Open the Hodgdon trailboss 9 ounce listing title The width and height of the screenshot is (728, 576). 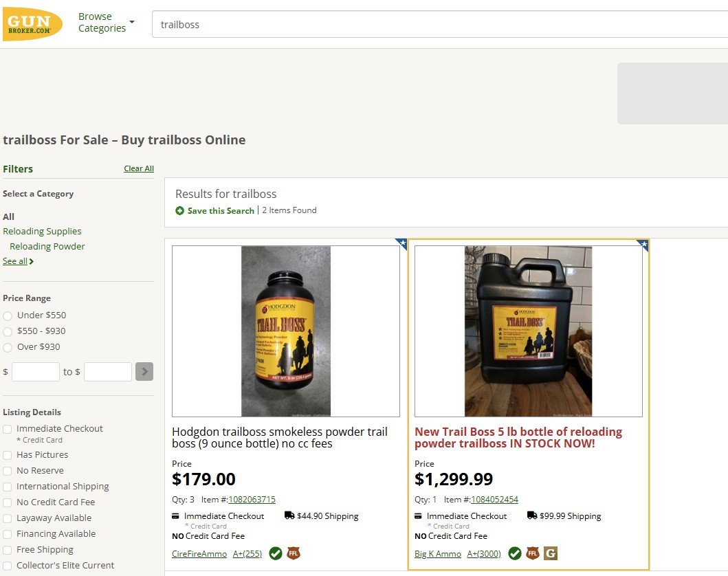[x=280, y=438]
